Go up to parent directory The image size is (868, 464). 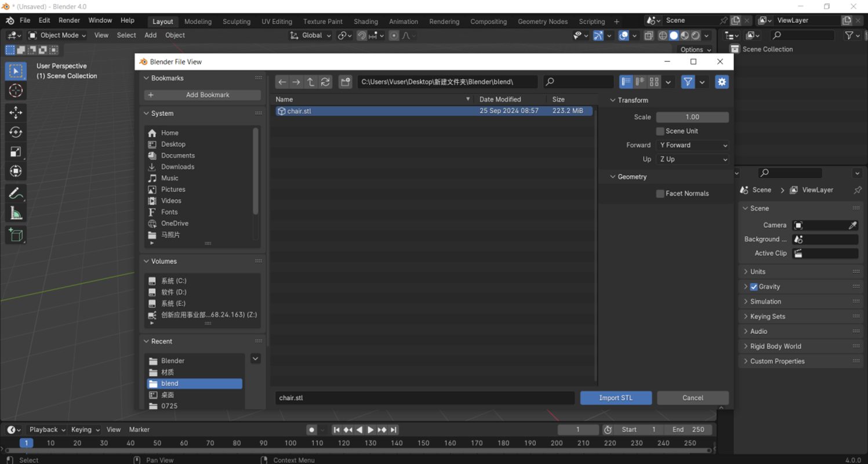coord(311,82)
